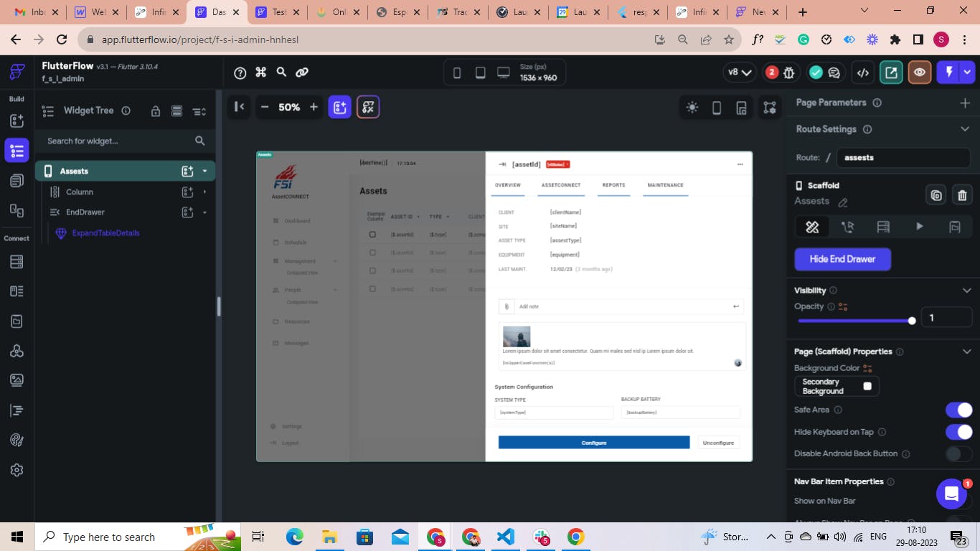Click the green open-in-new-window icon
Viewport: 980px width, 551px height.
coord(891,72)
